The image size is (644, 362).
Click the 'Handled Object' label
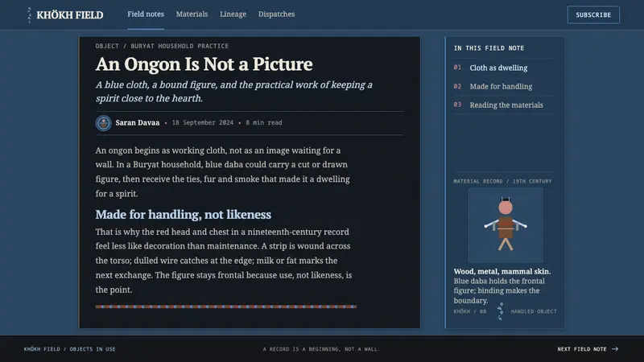pos(534,311)
